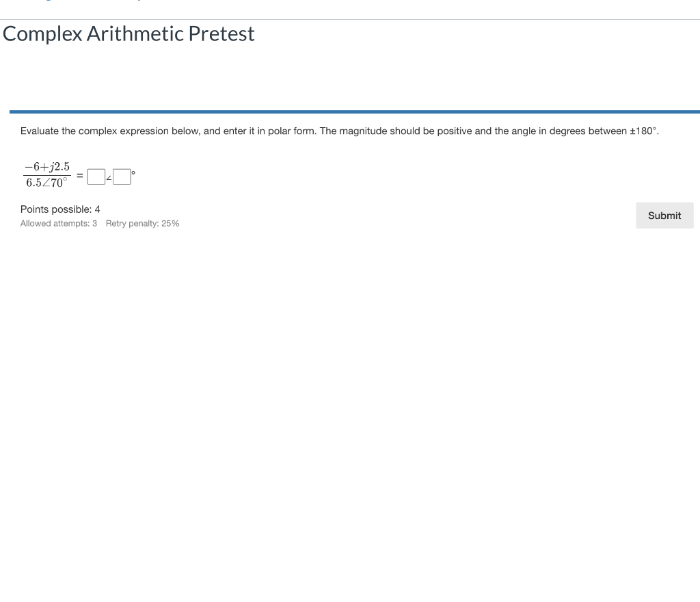700x602 pixels.
Task: Click the question prompt text about polar form
Action: (340, 131)
